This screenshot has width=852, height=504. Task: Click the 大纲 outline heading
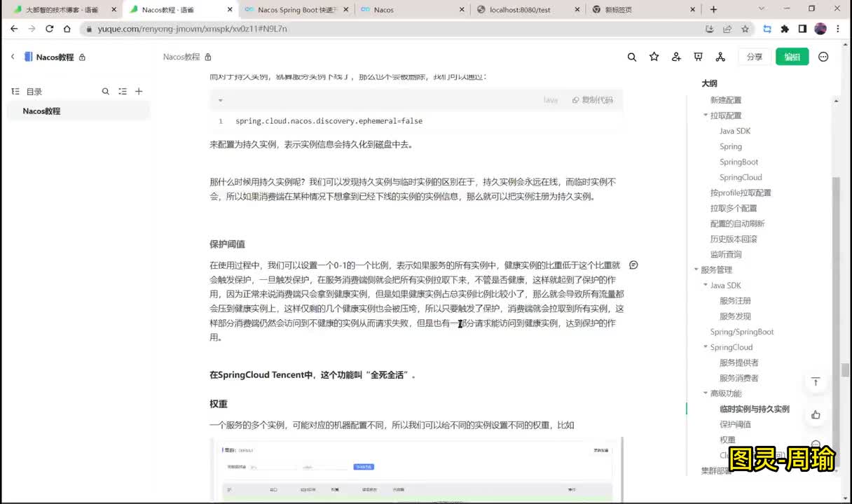coord(709,83)
